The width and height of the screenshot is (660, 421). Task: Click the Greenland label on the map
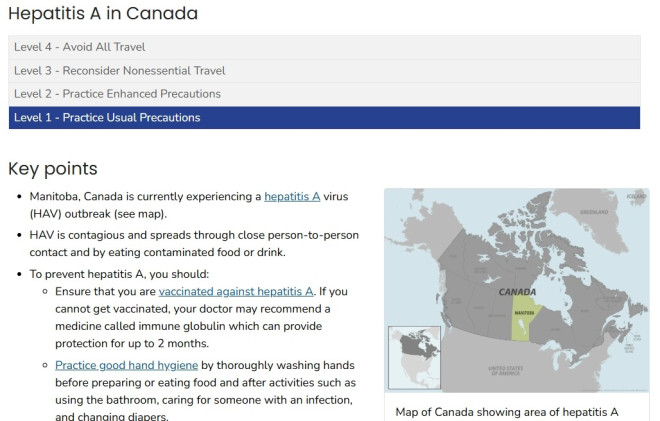(x=594, y=212)
